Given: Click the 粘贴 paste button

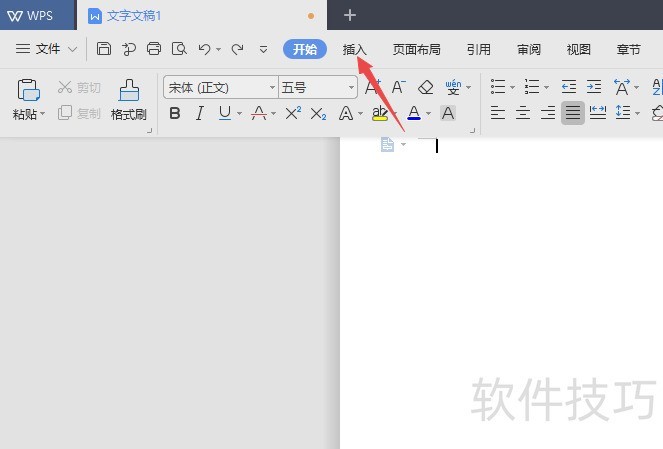Looking at the screenshot, I should [x=28, y=100].
